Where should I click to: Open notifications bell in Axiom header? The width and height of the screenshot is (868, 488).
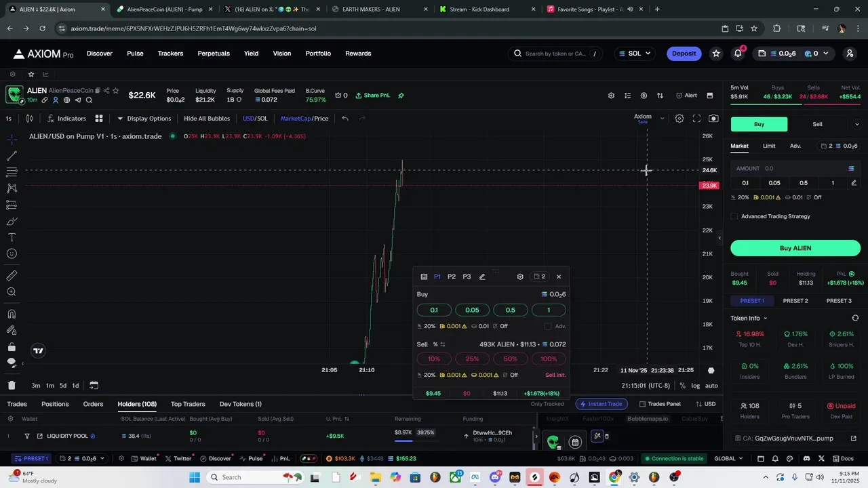click(738, 54)
